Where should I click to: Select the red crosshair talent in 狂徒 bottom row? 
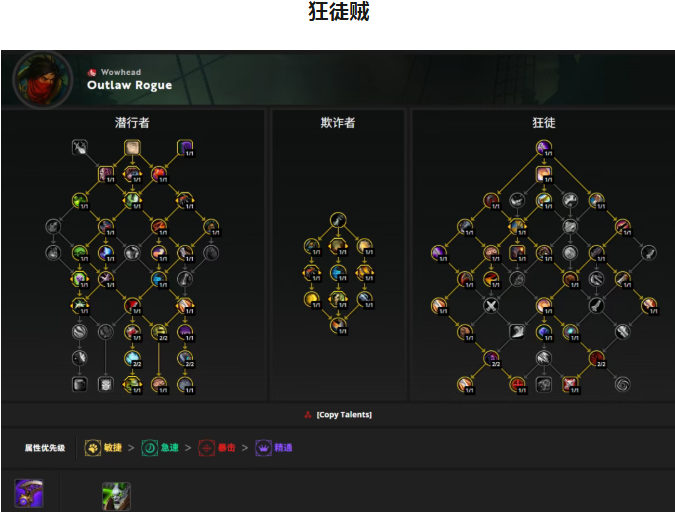coord(517,385)
